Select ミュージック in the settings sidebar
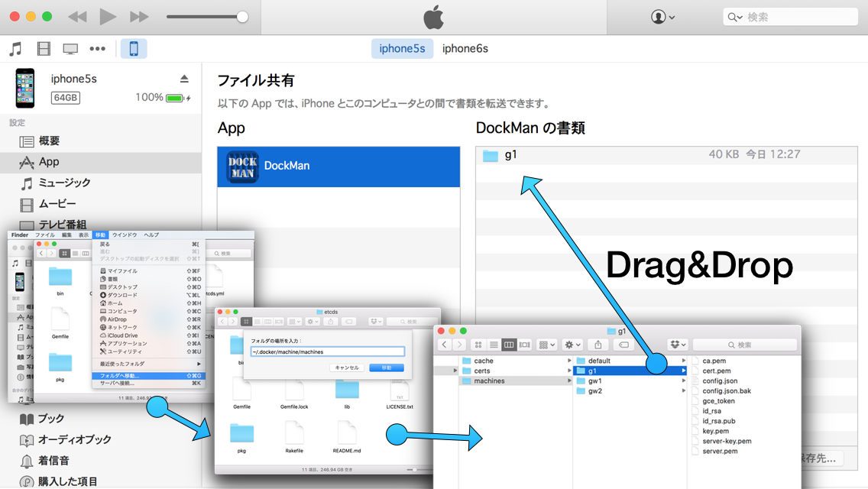868x489 pixels. [64, 183]
